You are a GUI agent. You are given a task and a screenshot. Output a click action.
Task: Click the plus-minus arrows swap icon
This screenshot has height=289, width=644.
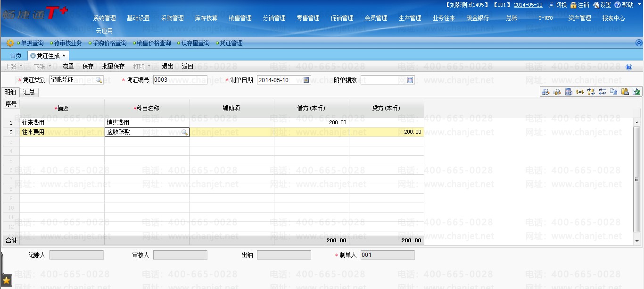603,92
